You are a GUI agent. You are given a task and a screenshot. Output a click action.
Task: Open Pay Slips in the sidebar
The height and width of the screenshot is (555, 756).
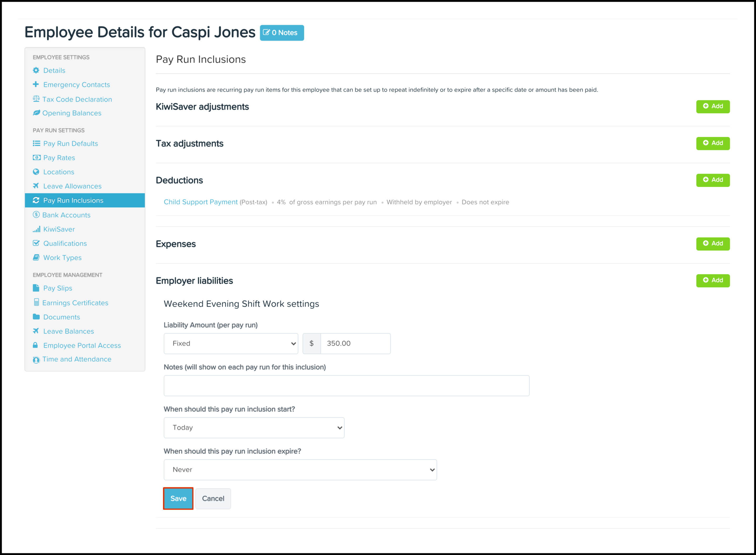click(58, 288)
